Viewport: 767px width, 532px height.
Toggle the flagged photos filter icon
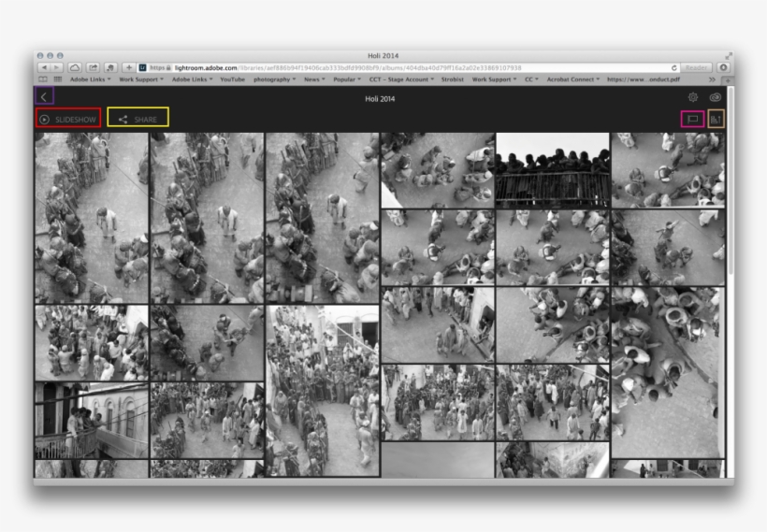tap(692, 119)
